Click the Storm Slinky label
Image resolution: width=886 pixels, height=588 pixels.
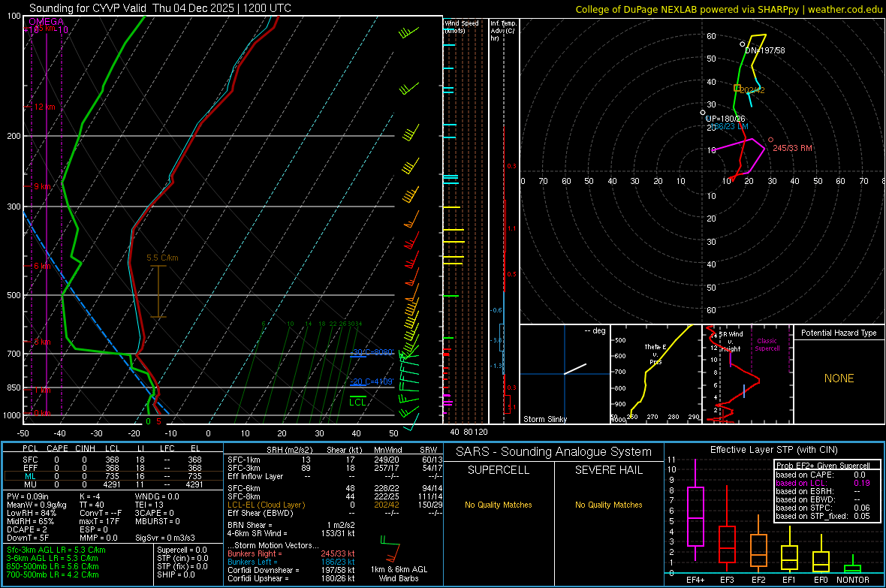(x=544, y=419)
